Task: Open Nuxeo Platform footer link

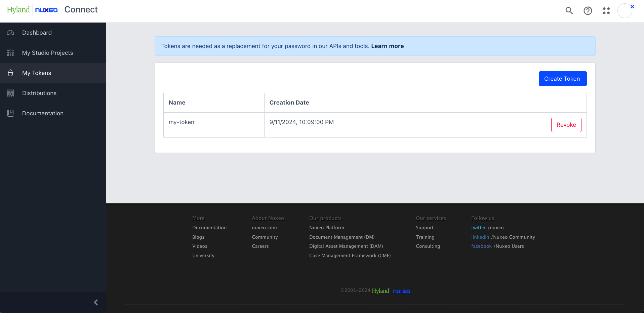Action: [x=327, y=228]
